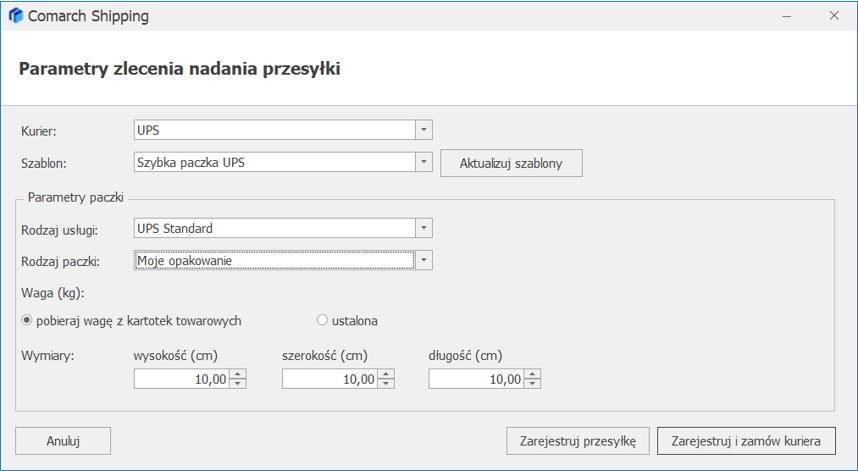Click 'Zarejestruj przesyłkę' button
This screenshot has width=858, height=471.
(x=578, y=440)
